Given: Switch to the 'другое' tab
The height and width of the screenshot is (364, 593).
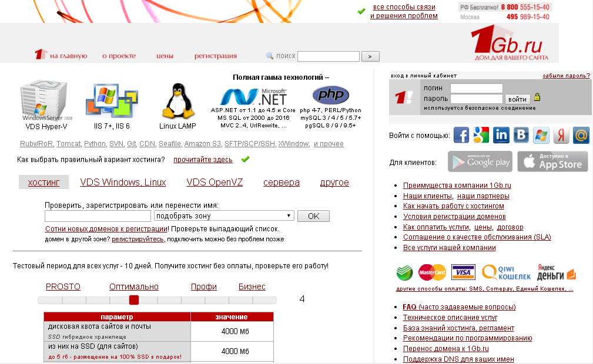Looking at the screenshot, I should click(334, 182).
